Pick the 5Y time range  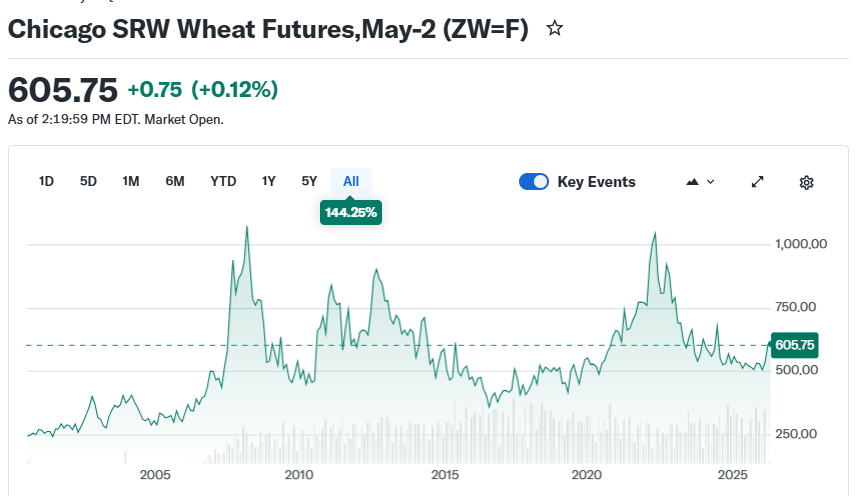pyautogui.click(x=309, y=181)
